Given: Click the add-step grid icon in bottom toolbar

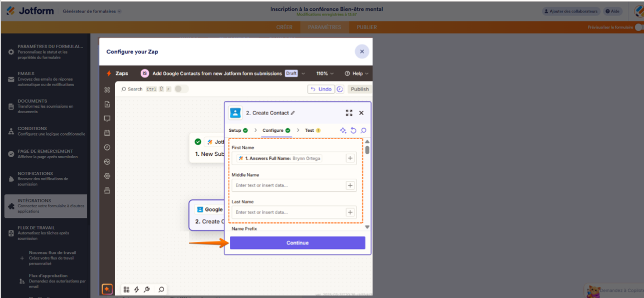Looking at the screenshot, I should click(126, 289).
